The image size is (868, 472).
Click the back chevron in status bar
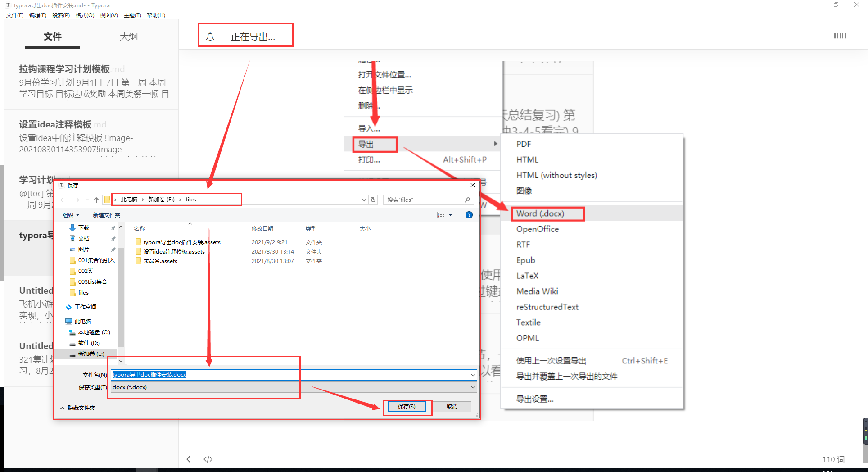click(x=188, y=459)
